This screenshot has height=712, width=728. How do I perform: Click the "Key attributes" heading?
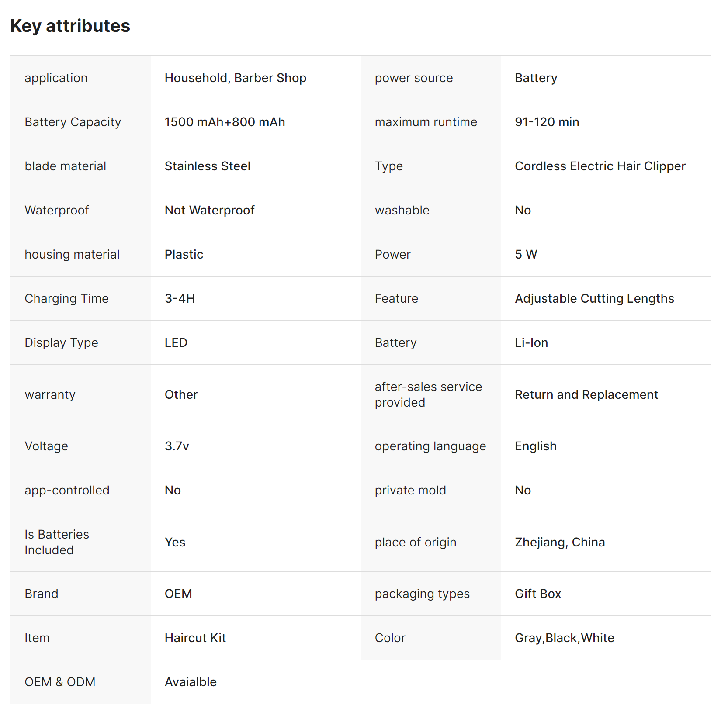(70, 26)
